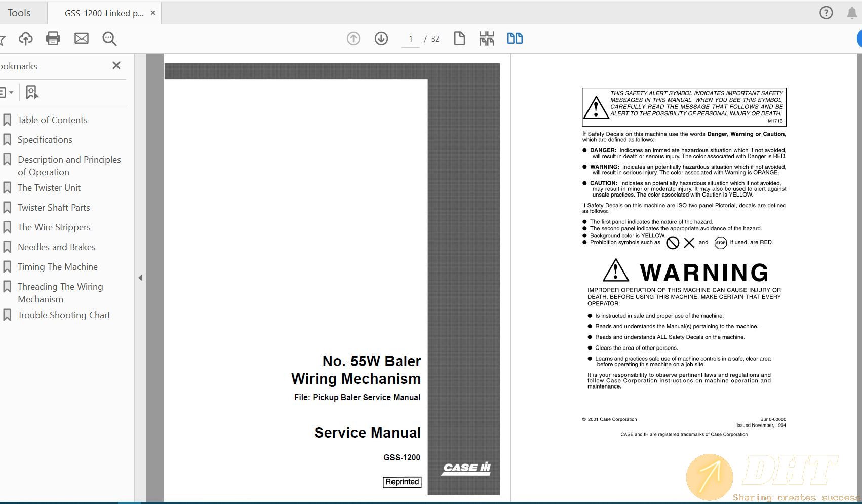Image resolution: width=862 pixels, height=504 pixels.
Task: Click the find bookmark icon
Action: (x=32, y=92)
